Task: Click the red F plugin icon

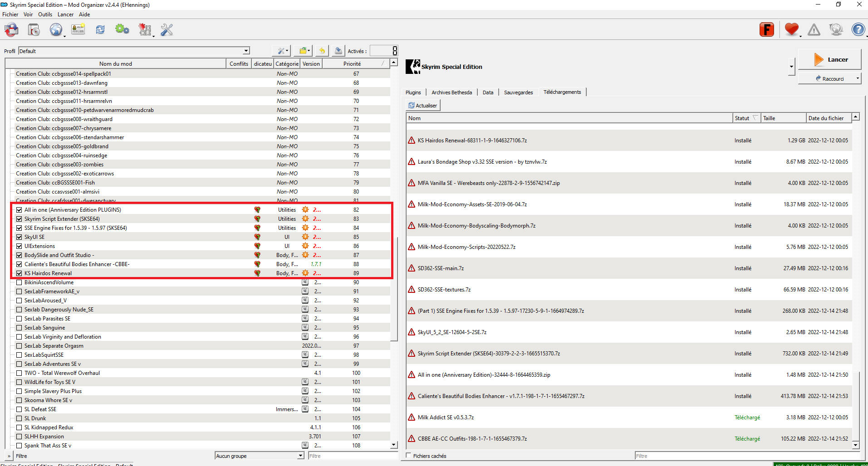Action: pyautogui.click(x=767, y=30)
